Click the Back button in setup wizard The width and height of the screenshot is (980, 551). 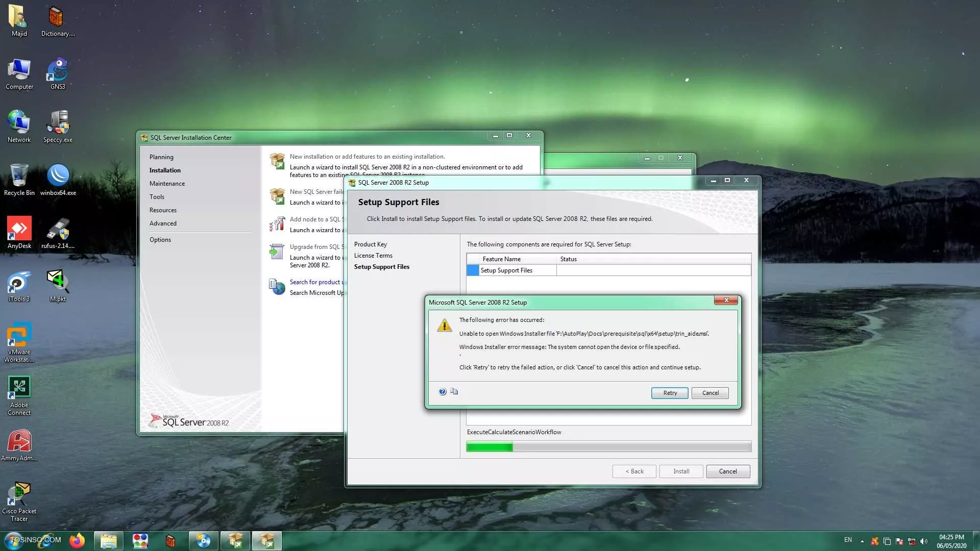tap(634, 471)
